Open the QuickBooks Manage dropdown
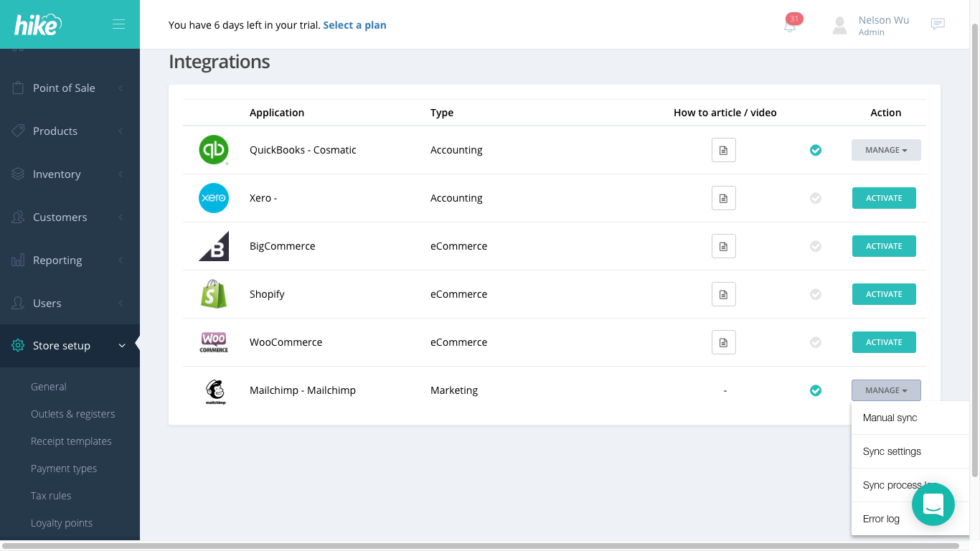This screenshot has height=551, width=980. [886, 150]
